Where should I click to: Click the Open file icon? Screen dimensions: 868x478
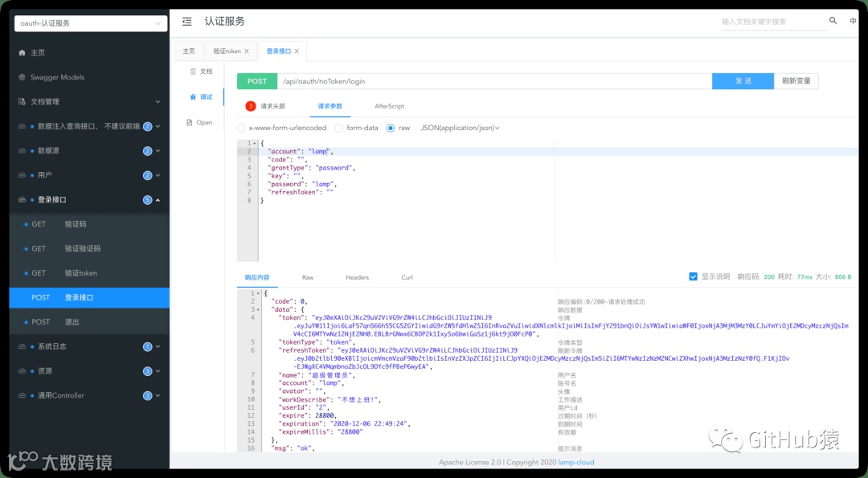tap(190, 122)
